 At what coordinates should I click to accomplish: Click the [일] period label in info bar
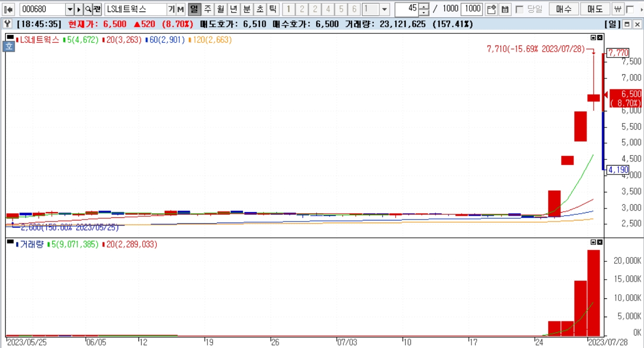(x=612, y=24)
